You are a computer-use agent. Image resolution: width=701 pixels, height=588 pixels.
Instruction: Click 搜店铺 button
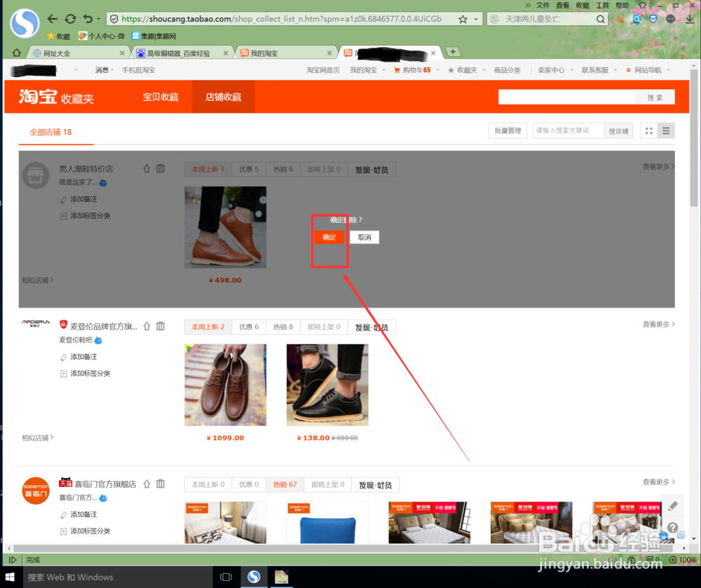618,131
